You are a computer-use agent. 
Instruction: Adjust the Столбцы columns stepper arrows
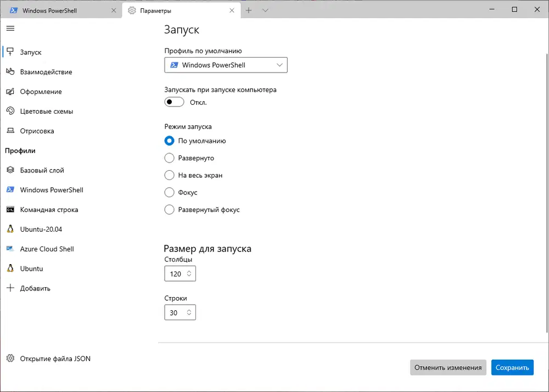[189, 273]
